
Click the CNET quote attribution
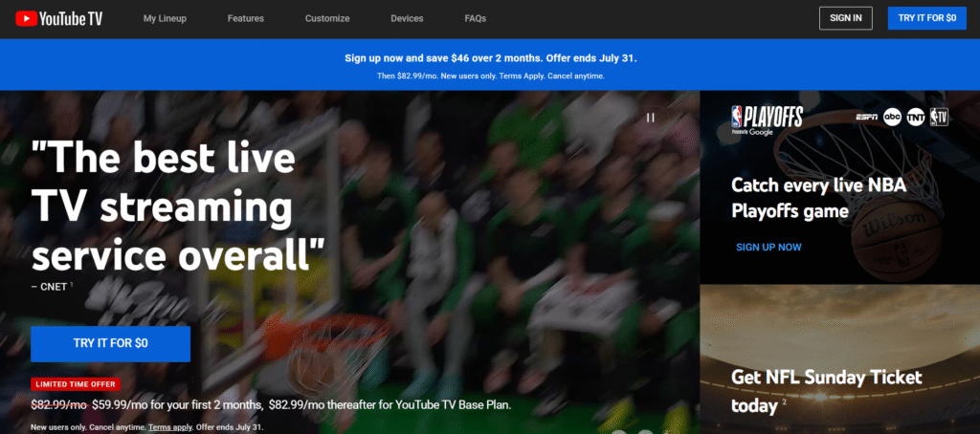(53, 286)
